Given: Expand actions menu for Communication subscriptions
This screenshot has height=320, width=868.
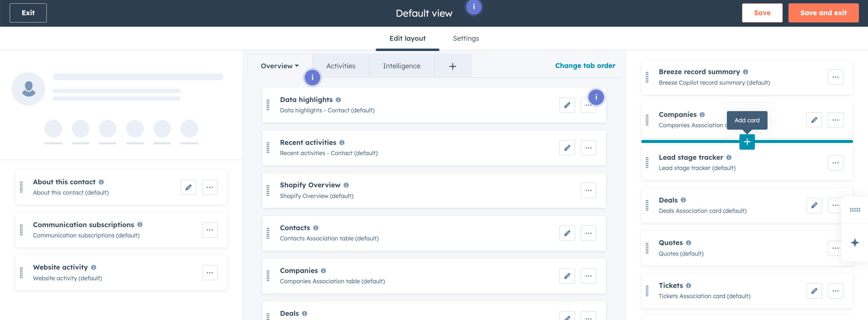Looking at the screenshot, I should click(x=210, y=230).
